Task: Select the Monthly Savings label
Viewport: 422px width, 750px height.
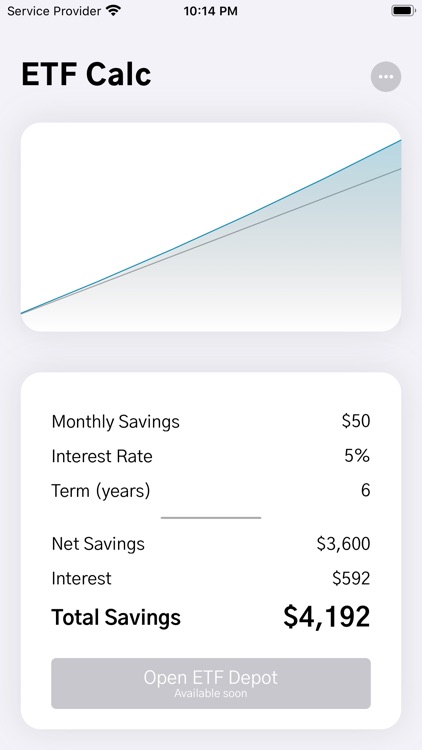Action: [116, 422]
